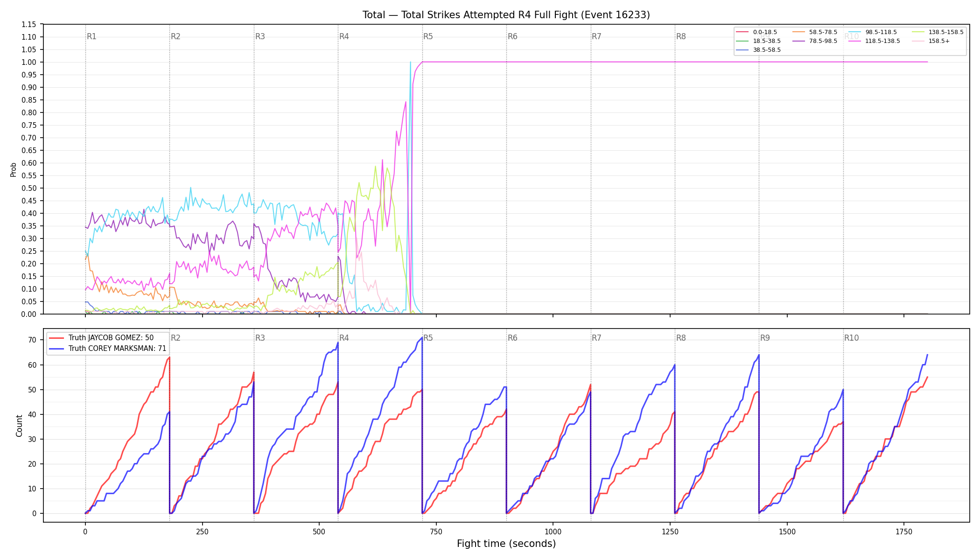Click the Prob y-axis label
This screenshot has height=560, width=980.
click(x=13, y=169)
